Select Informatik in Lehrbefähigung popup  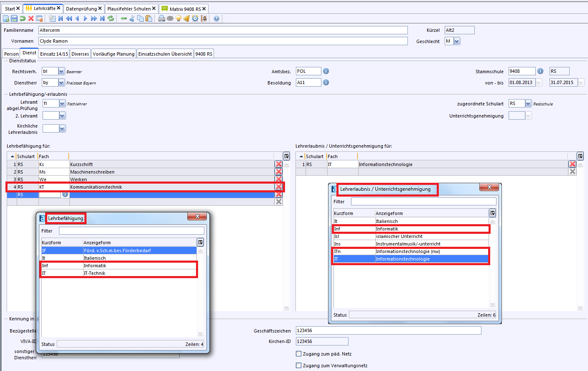click(x=119, y=266)
